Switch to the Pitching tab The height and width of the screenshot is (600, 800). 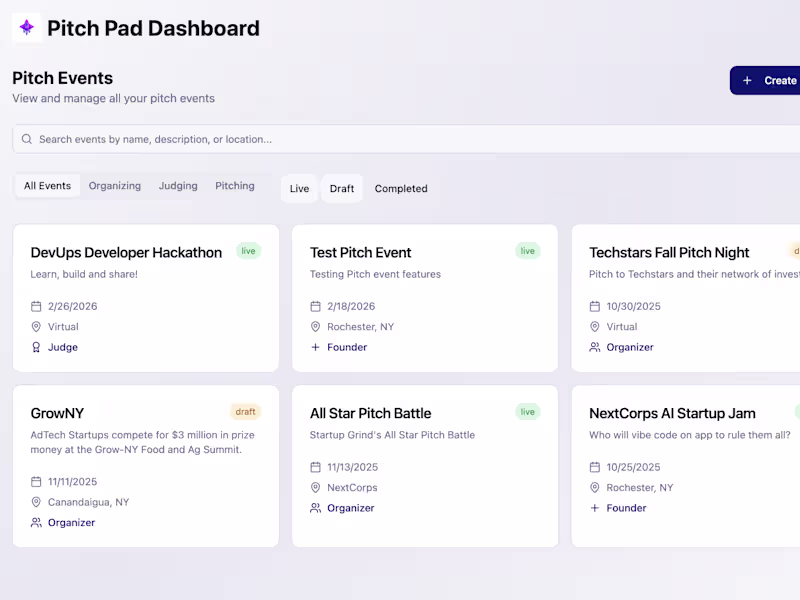tap(234, 186)
